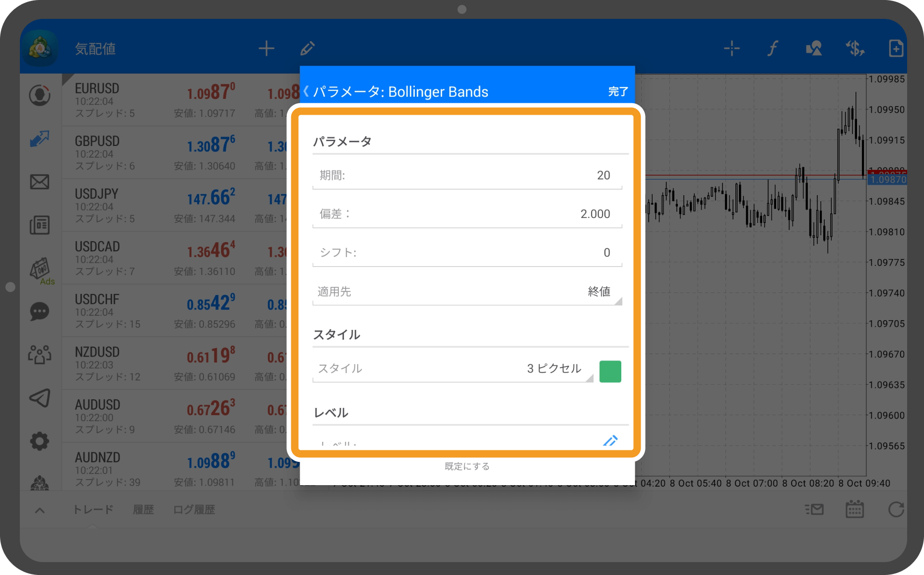Image resolution: width=924 pixels, height=575 pixels.
Task: Open the chart symbol switch dollar icon
Action: 855,49
